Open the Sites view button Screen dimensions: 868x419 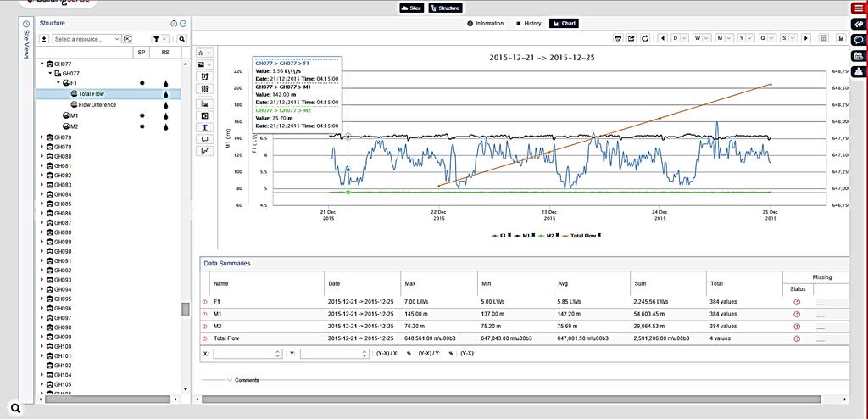point(411,8)
